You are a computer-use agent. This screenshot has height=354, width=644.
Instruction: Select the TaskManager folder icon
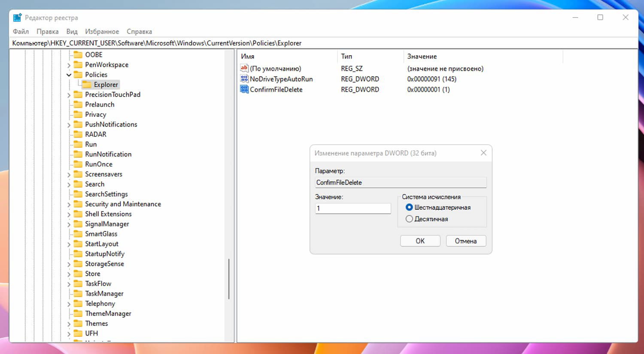[78, 293]
